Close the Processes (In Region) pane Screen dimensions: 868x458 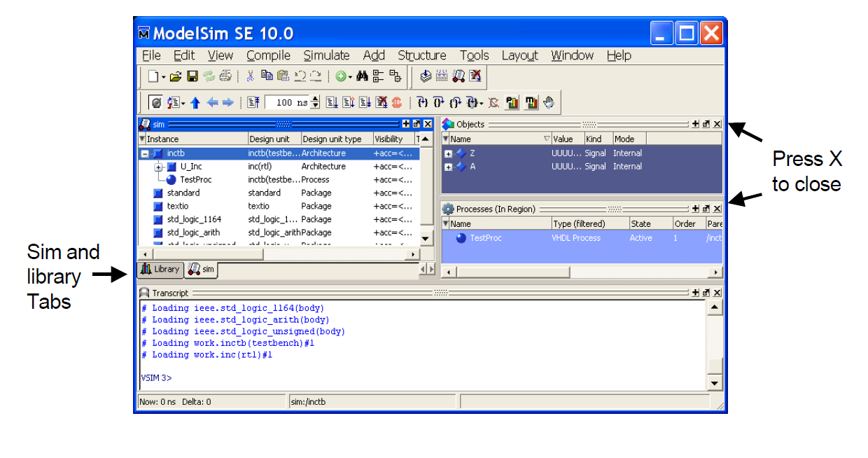click(717, 209)
